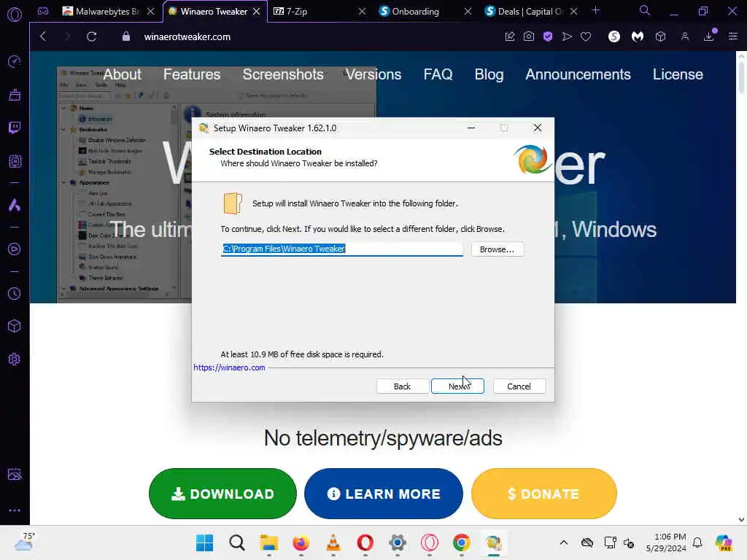Open the player icon in sidebar
This screenshot has height=560, width=747.
click(15, 249)
